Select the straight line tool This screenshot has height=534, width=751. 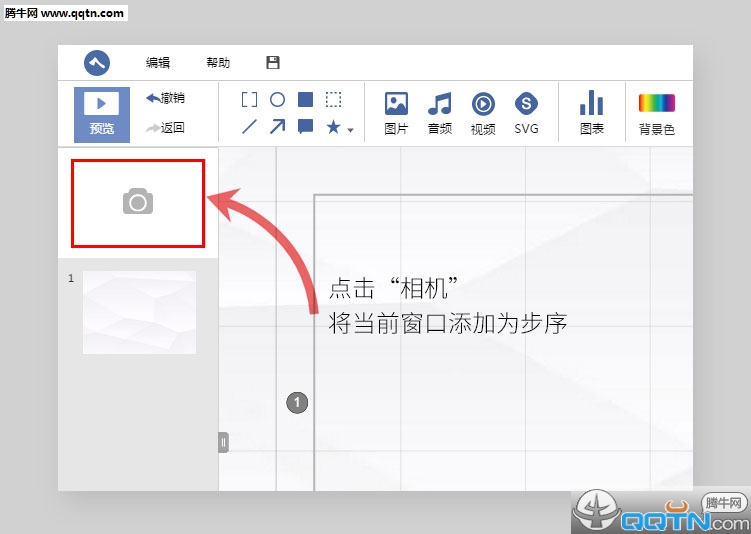pos(250,127)
